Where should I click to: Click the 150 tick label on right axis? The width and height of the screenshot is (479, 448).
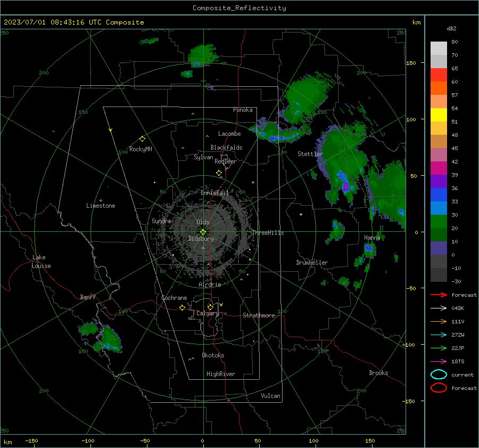pyautogui.click(x=411, y=63)
